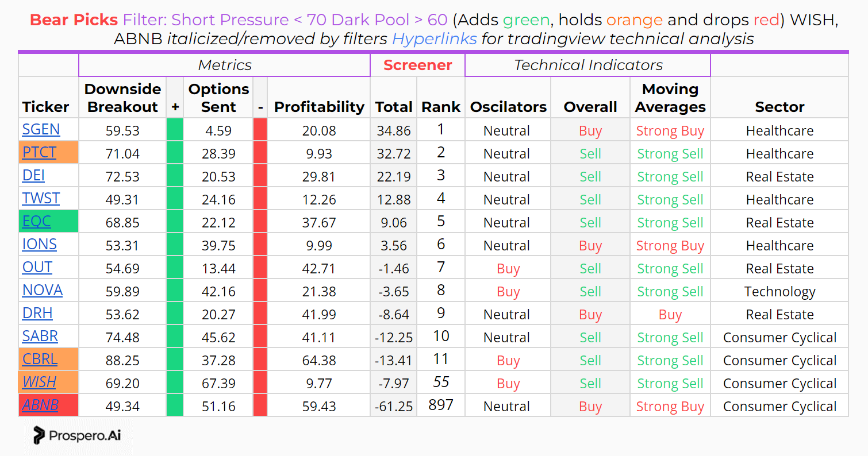Click the red swatch in SGEN row
Image resolution: width=868 pixels, height=456 pixels.
260,130
